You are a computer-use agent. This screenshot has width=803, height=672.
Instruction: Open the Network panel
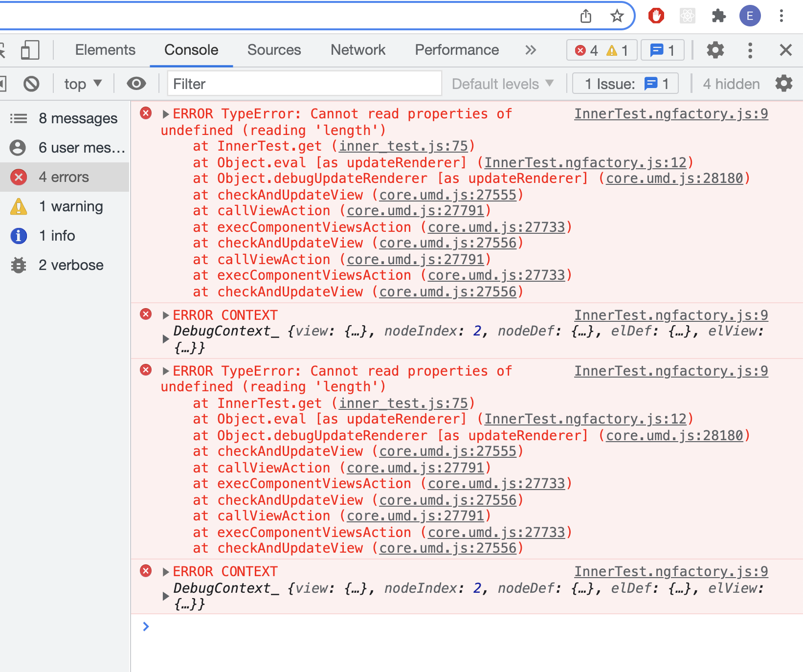[357, 50]
